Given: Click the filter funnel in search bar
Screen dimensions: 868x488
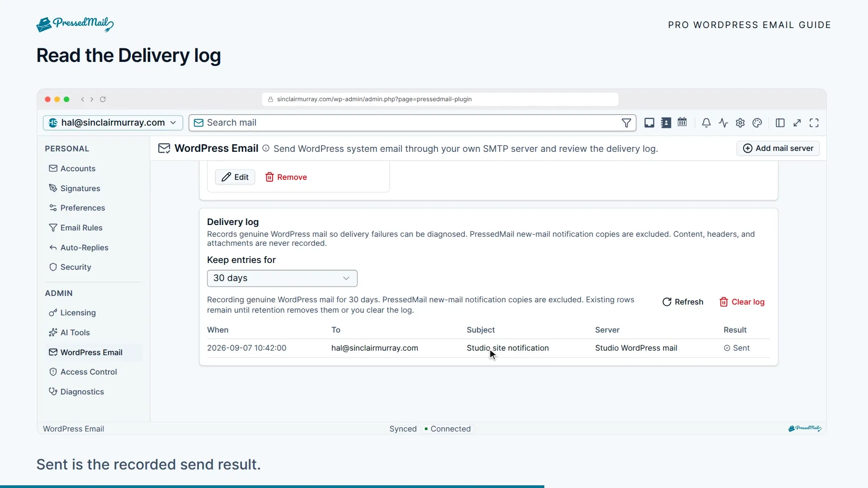Looking at the screenshot, I should [x=626, y=123].
